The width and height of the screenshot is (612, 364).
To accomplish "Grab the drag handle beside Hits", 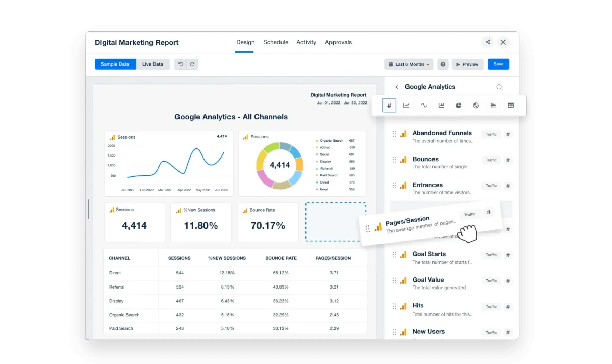I will (394, 306).
